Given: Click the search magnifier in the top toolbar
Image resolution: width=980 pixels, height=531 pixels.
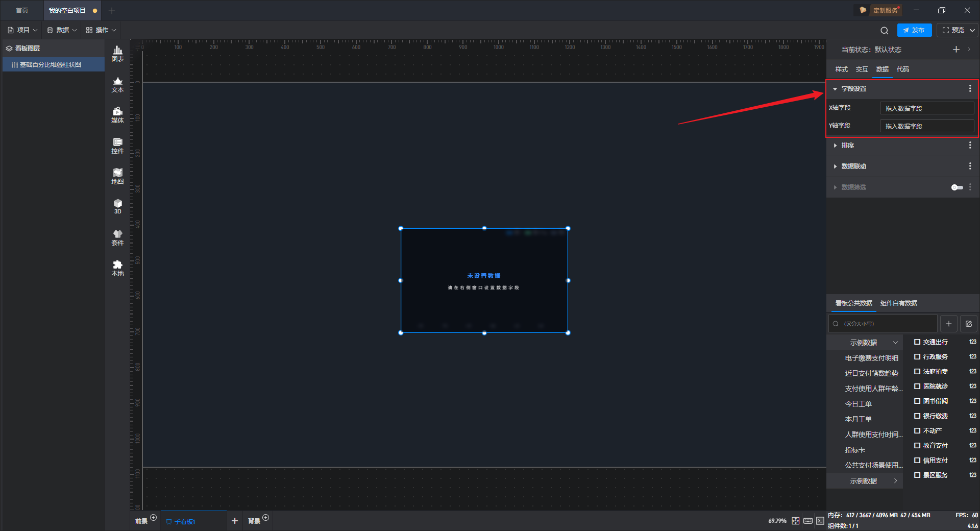Looking at the screenshot, I should pyautogui.click(x=885, y=30).
